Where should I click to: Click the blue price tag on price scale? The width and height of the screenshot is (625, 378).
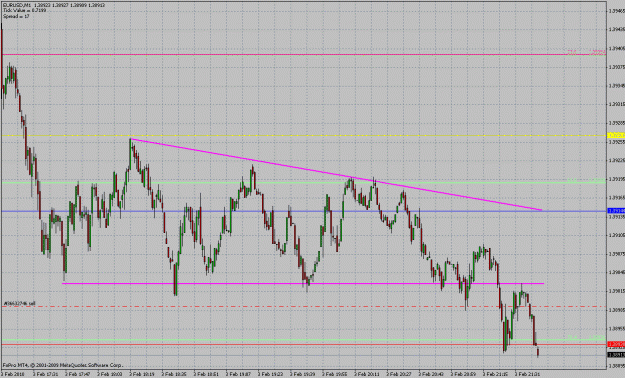point(616,211)
